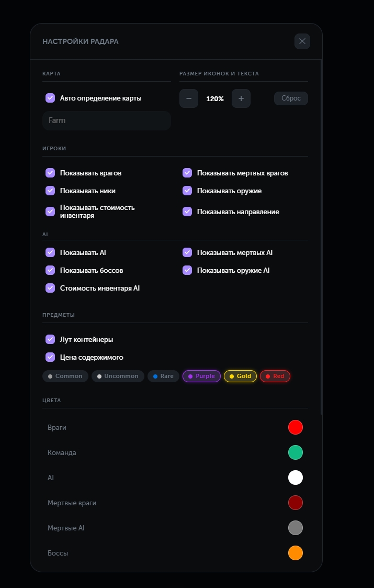Screen dimensions: 374x588
Task: Click the Сброс reset button
Action: pos(291,98)
